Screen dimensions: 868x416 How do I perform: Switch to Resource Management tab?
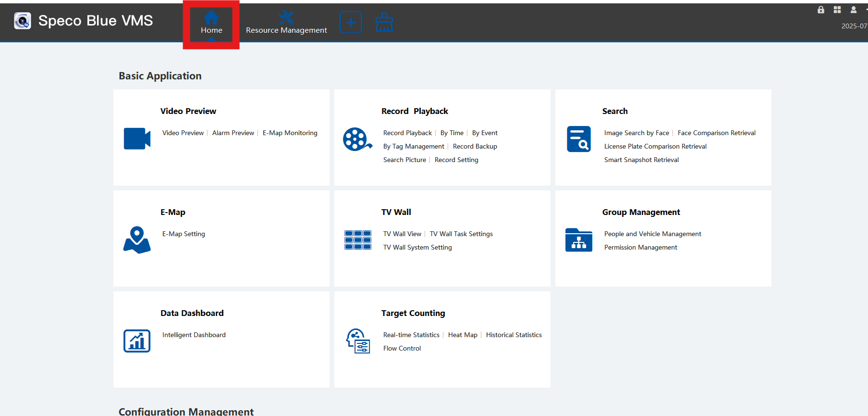(x=286, y=23)
